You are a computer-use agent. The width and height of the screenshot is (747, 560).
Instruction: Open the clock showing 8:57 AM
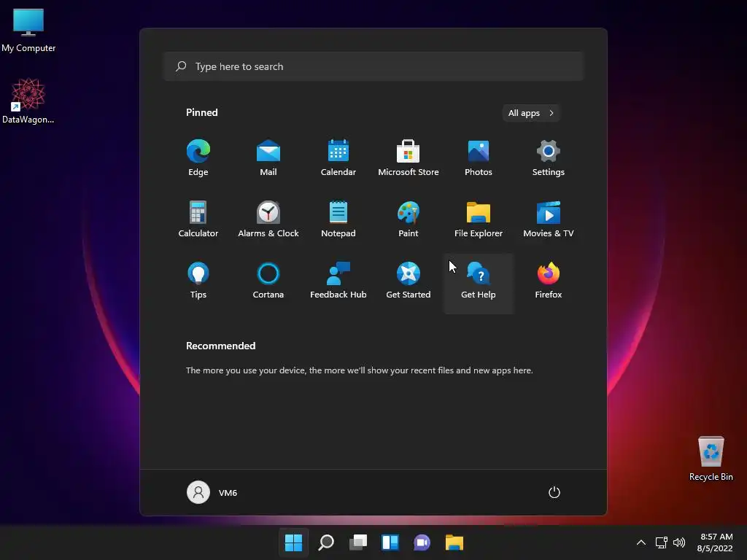pyautogui.click(x=715, y=542)
